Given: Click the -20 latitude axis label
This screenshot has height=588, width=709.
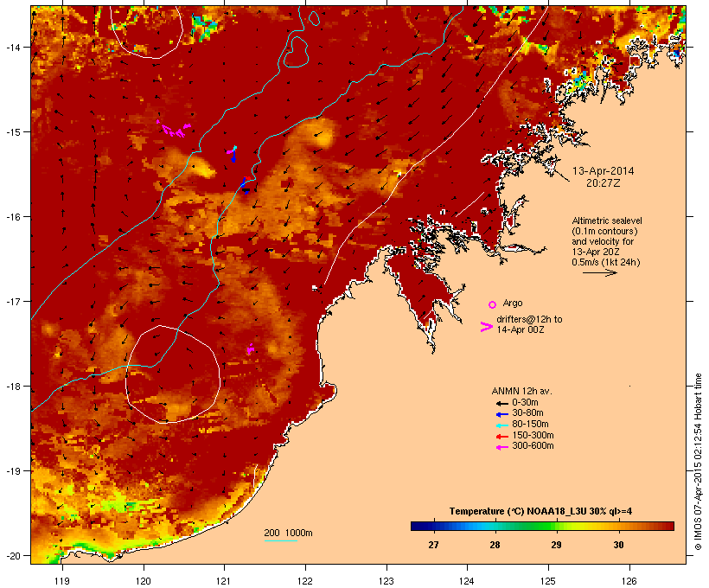Looking at the screenshot, I should [12, 555].
